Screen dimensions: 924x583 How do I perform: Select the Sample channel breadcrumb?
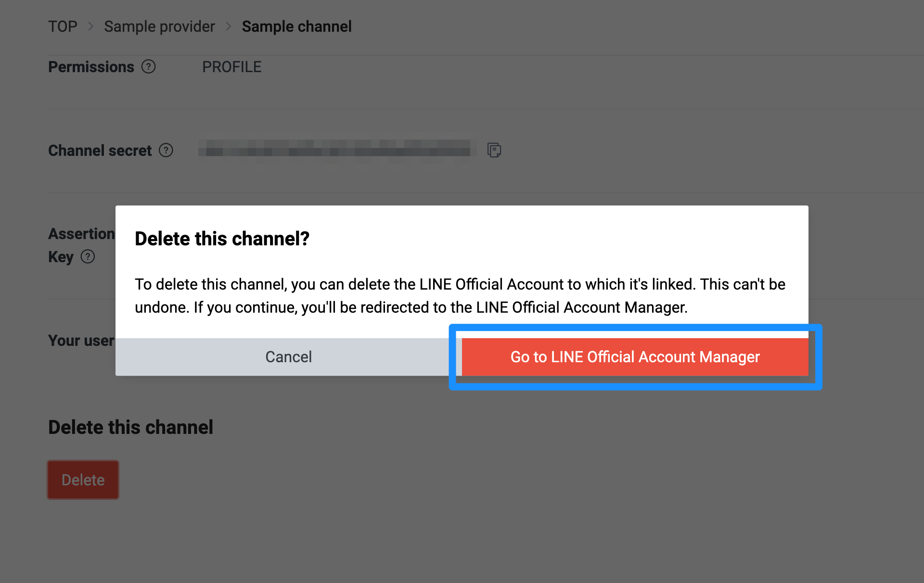coord(296,26)
